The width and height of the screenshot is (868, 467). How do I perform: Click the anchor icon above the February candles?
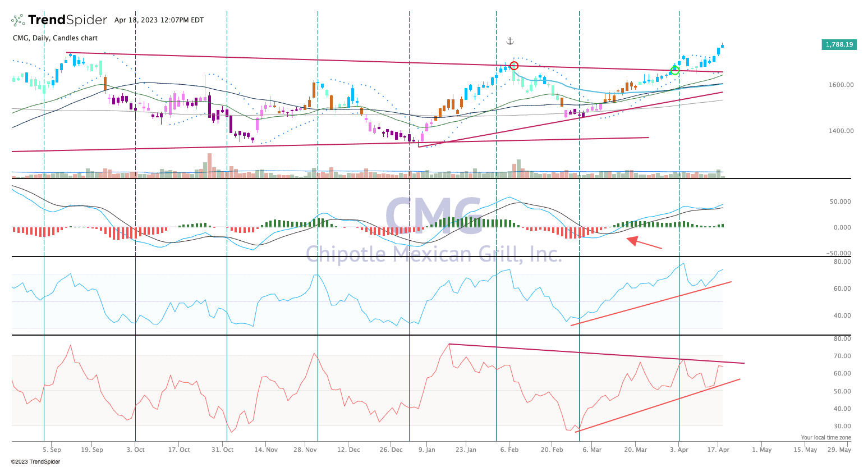click(x=510, y=41)
